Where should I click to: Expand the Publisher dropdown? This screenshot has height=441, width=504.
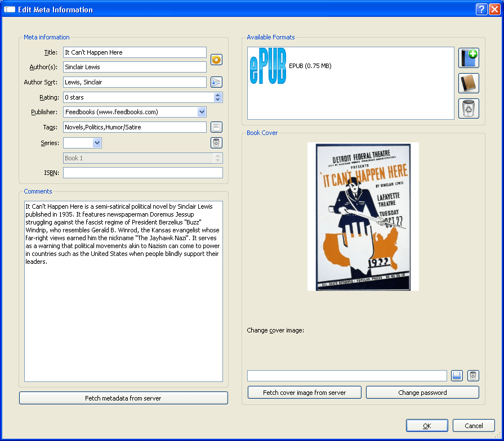[x=202, y=112]
